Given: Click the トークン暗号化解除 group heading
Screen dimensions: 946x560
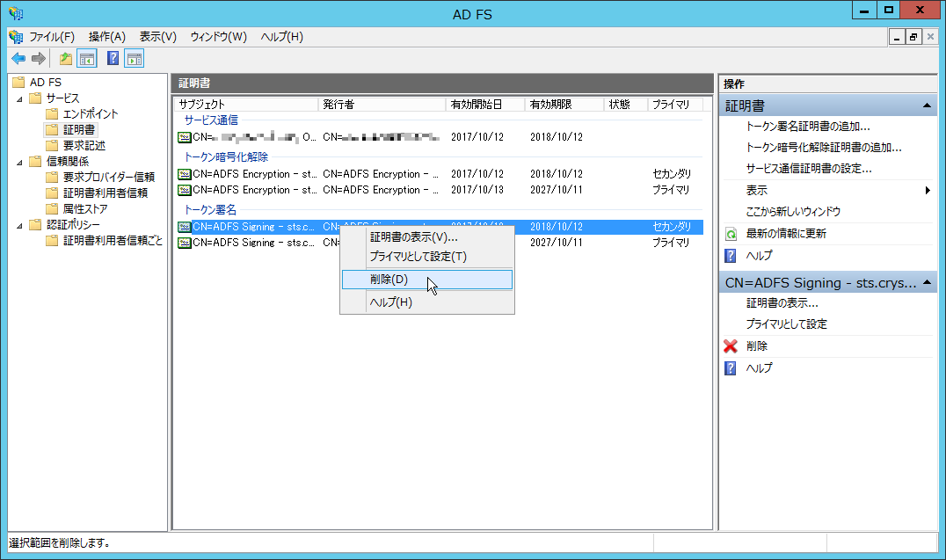Looking at the screenshot, I should point(226,156).
